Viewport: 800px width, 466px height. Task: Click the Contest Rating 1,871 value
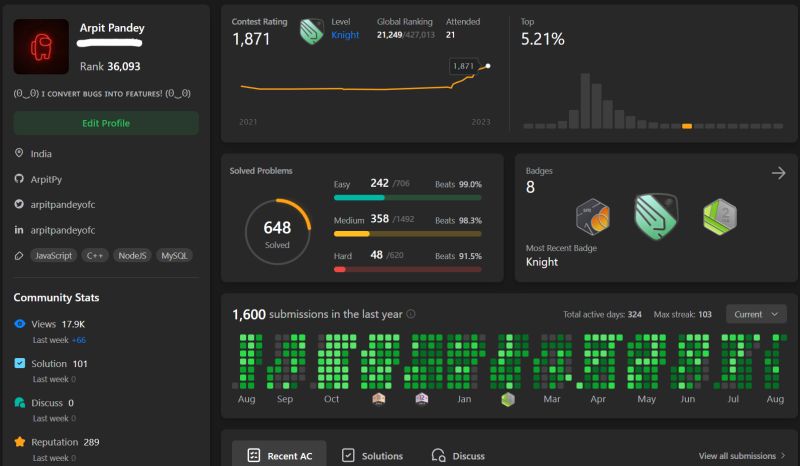[251, 39]
